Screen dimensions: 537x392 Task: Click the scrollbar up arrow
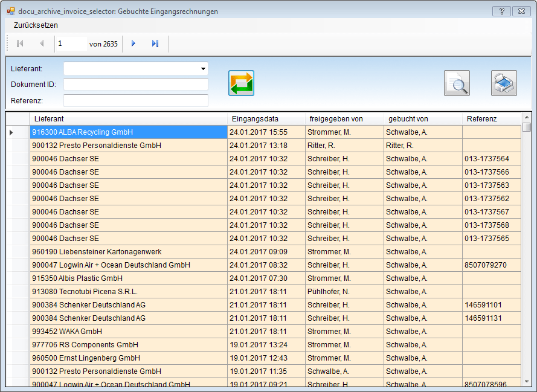(x=526, y=117)
